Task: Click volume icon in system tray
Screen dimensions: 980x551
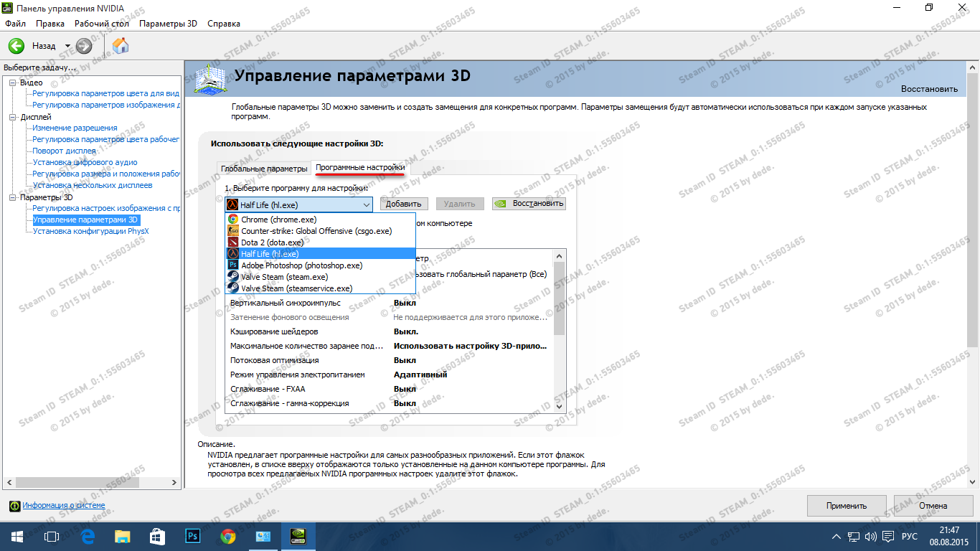Action: 871,536
